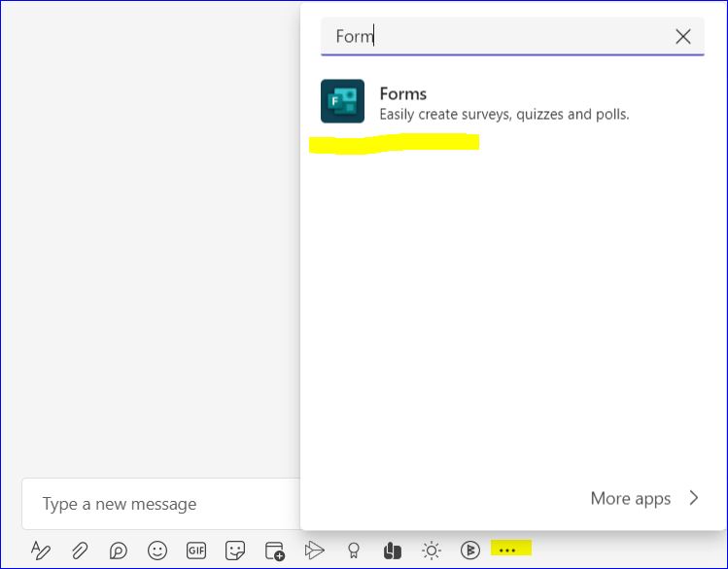728x569 pixels.
Task: Click the 'Type a new message' box
Action: pos(160,504)
